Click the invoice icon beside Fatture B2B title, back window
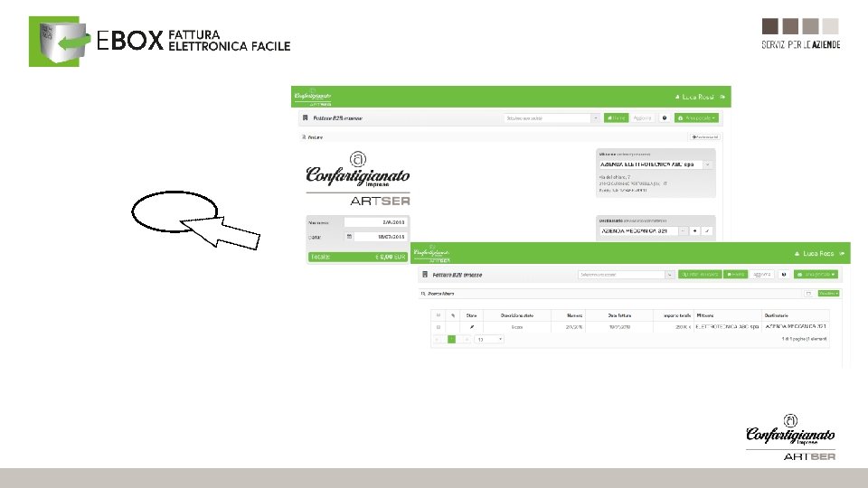The height and width of the screenshot is (488, 868). (305, 117)
